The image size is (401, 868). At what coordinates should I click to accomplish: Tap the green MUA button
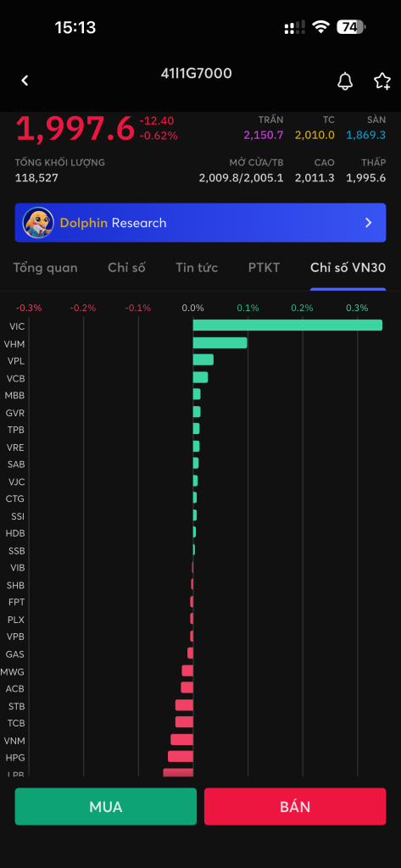[x=106, y=807]
